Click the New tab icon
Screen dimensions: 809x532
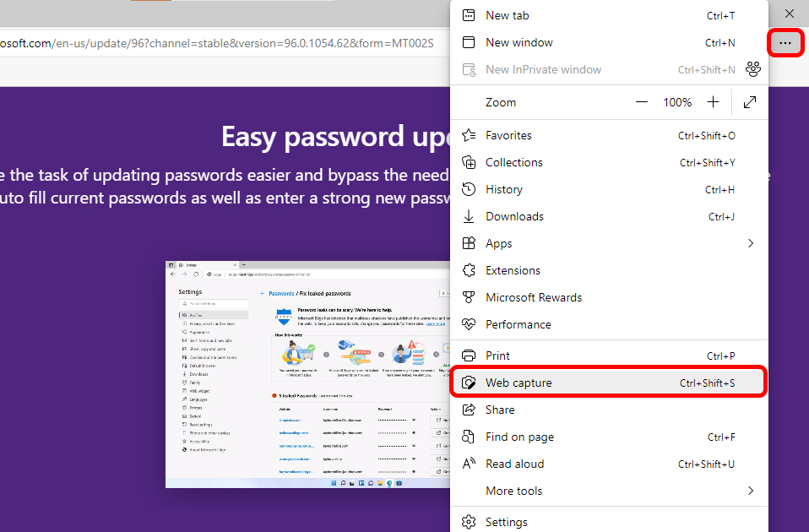469,15
